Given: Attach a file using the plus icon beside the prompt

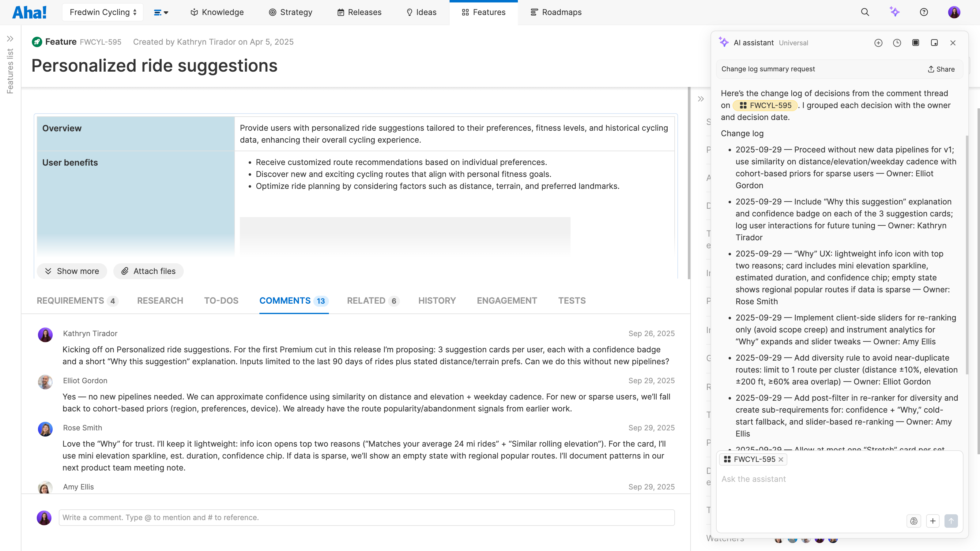Looking at the screenshot, I should (933, 521).
